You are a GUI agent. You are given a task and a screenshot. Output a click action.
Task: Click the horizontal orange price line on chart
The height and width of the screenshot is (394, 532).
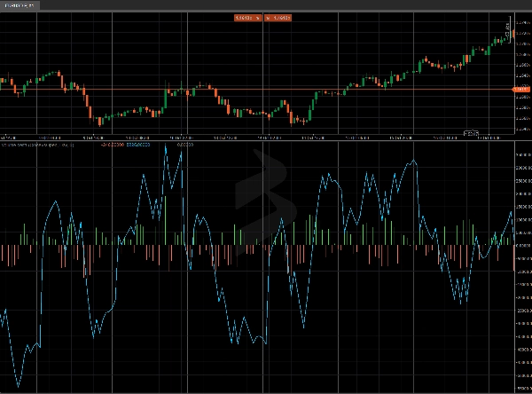click(x=266, y=90)
